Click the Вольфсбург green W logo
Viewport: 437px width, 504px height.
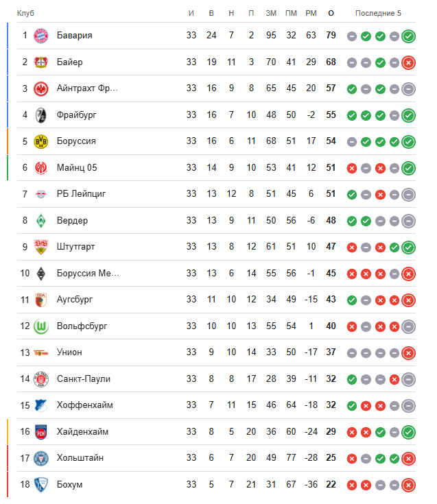(x=41, y=326)
